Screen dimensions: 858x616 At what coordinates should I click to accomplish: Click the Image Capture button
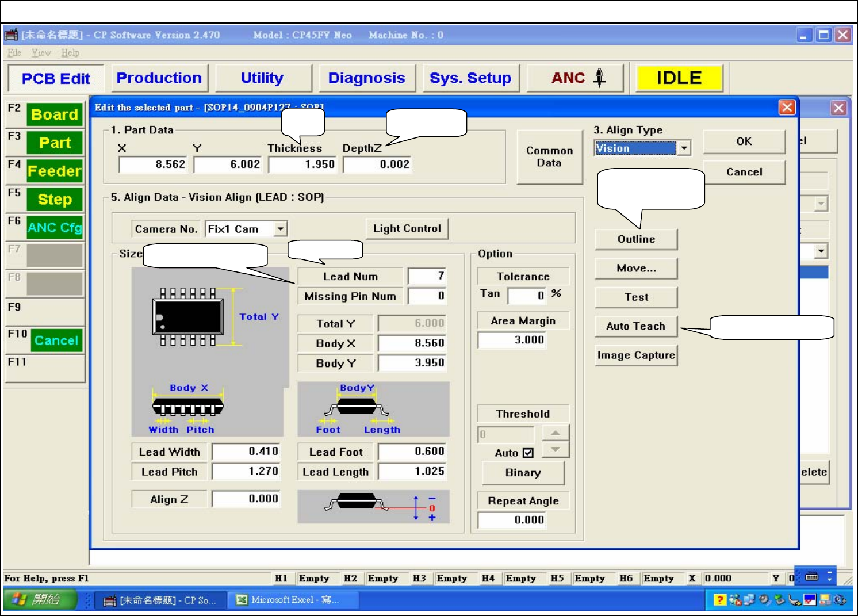click(x=636, y=355)
